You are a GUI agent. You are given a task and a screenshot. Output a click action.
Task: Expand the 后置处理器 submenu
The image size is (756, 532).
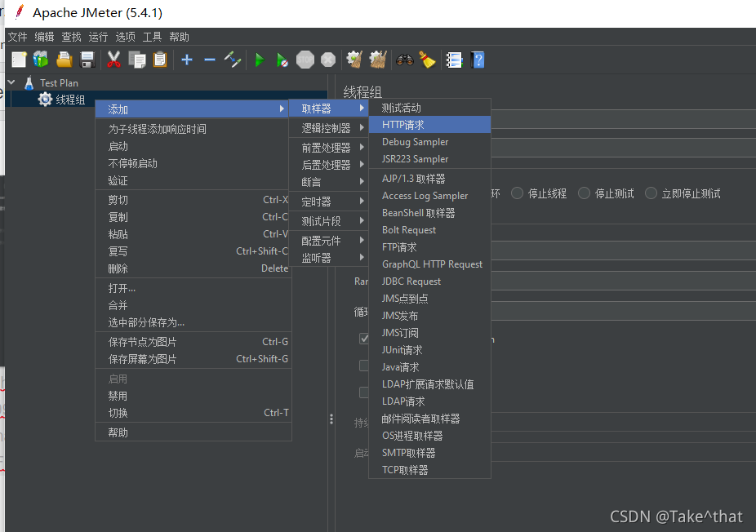click(x=329, y=165)
